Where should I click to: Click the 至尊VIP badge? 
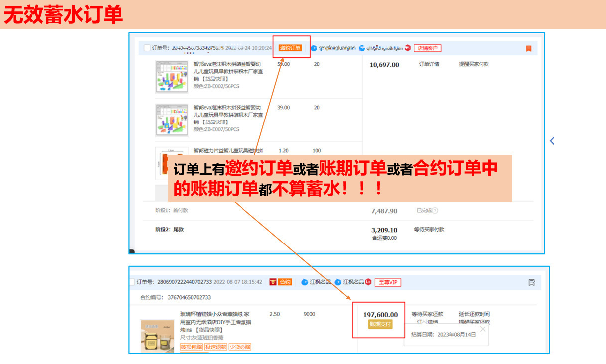387,282
